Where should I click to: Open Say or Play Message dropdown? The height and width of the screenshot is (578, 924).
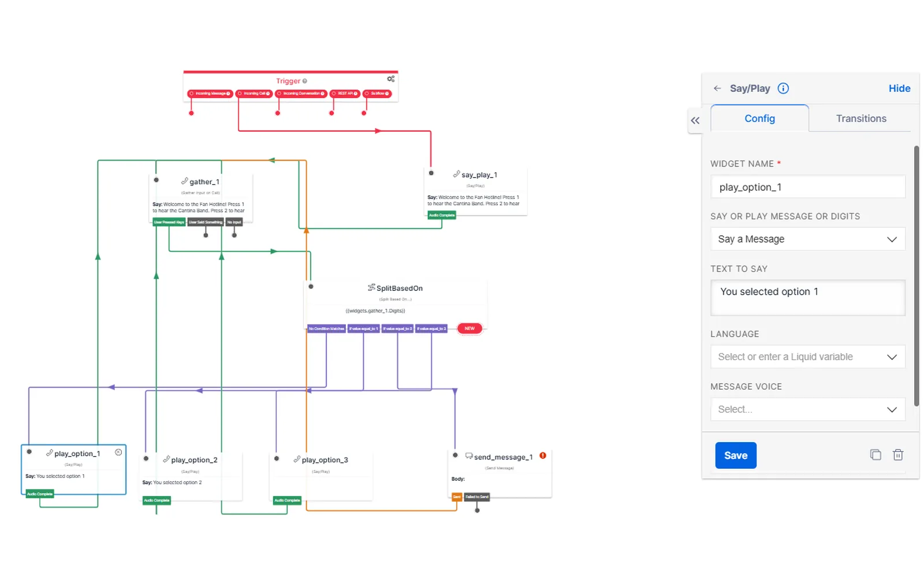(x=807, y=239)
